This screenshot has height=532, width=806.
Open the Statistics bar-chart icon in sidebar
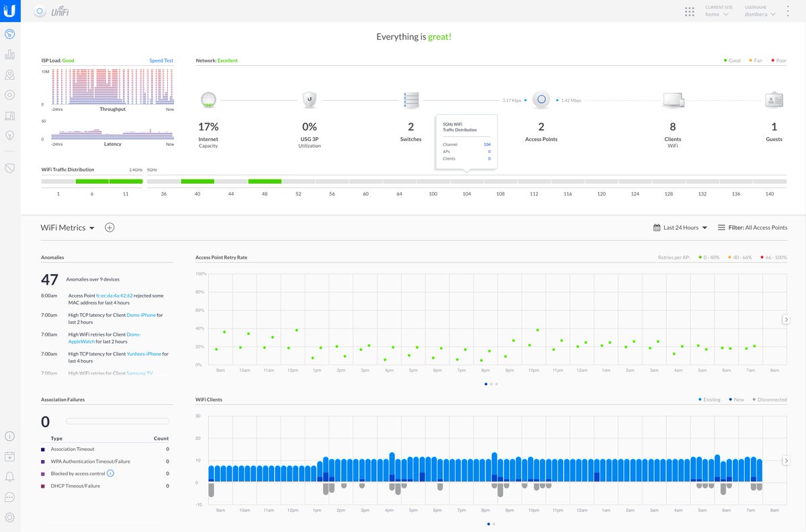click(x=9, y=54)
